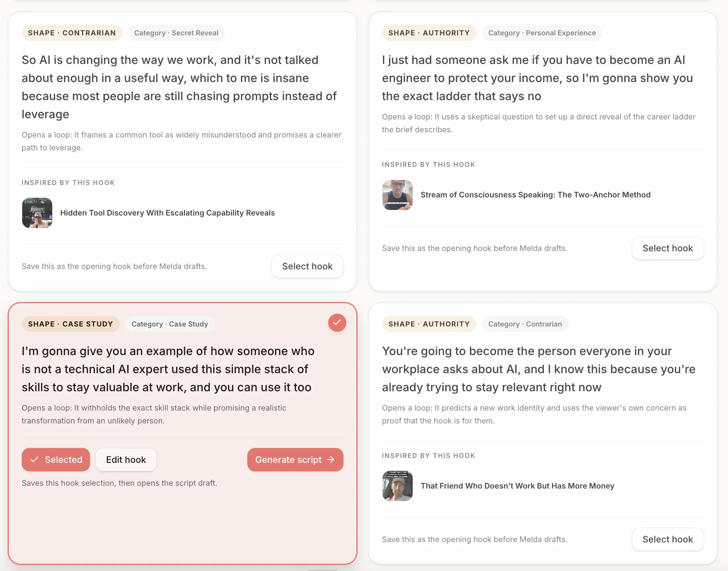Viewport: 728px width, 571px height.
Task: Select hook on the Contrarian secret reveal card
Action: click(307, 266)
